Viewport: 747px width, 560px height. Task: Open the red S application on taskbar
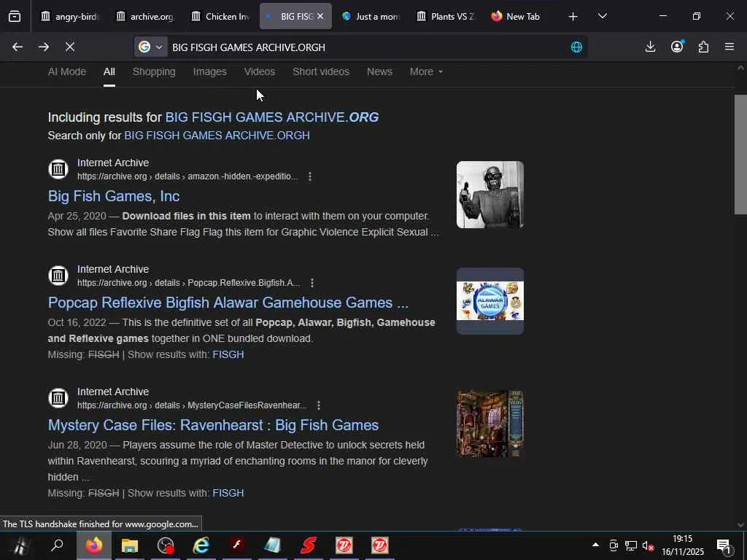click(309, 545)
